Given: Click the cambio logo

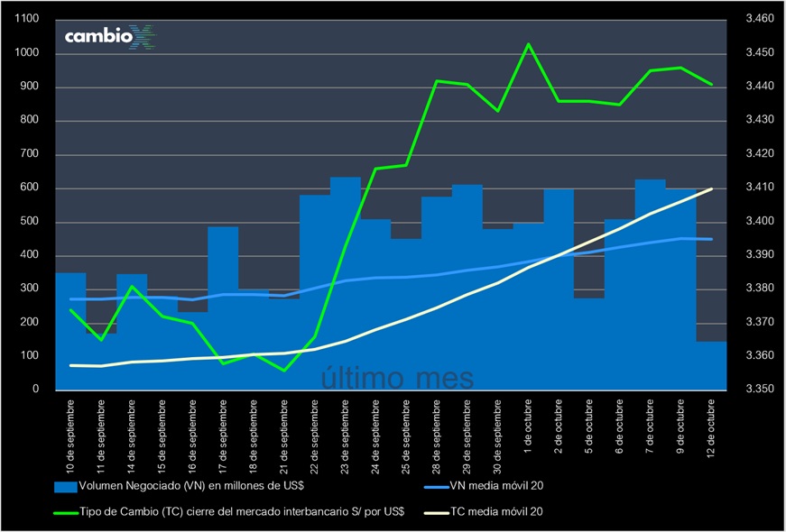Looking at the screenshot, I should coord(110,37).
